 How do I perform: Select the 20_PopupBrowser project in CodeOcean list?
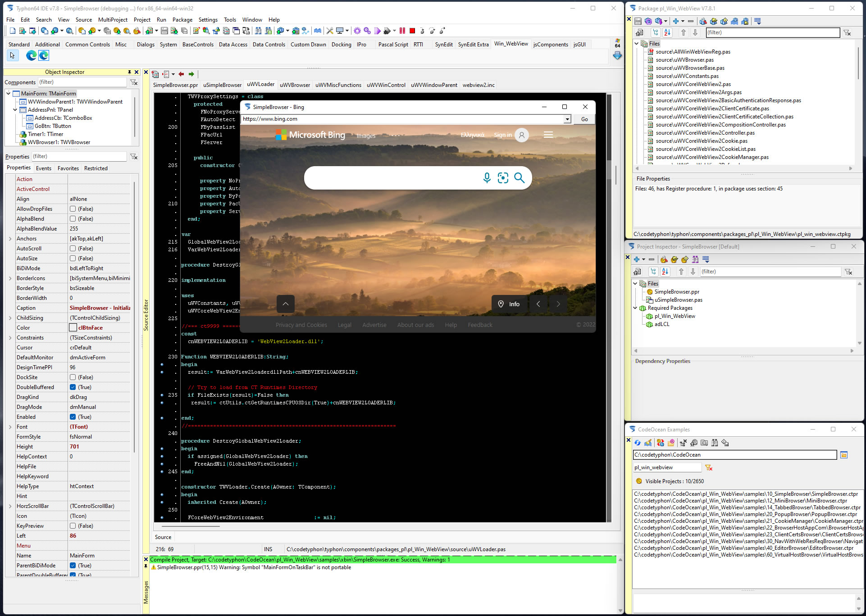click(745, 514)
